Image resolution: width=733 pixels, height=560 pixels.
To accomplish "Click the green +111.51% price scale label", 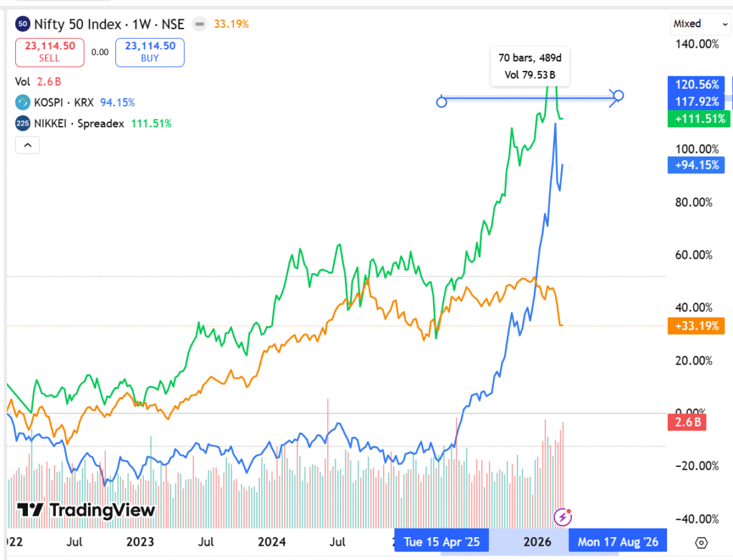I will coord(696,119).
